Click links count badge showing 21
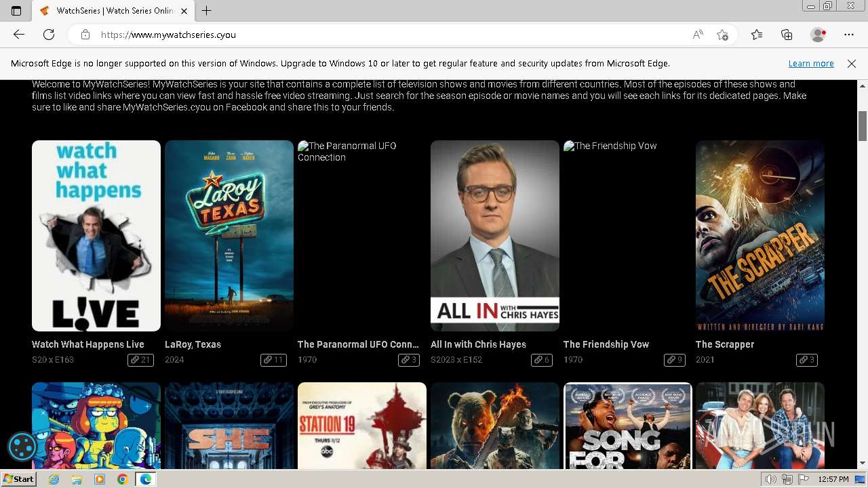Image resolution: width=868 pixels, height=488 pixels. point(140,360)
